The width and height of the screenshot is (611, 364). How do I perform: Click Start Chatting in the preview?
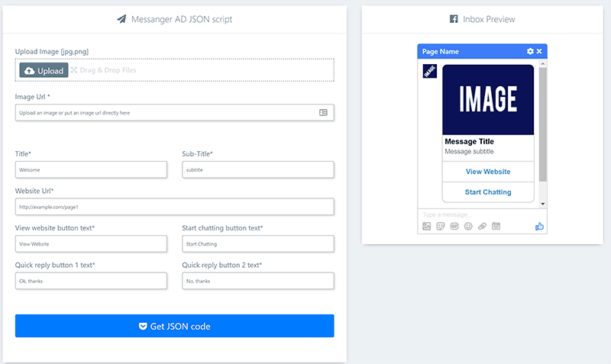point(488,192)
